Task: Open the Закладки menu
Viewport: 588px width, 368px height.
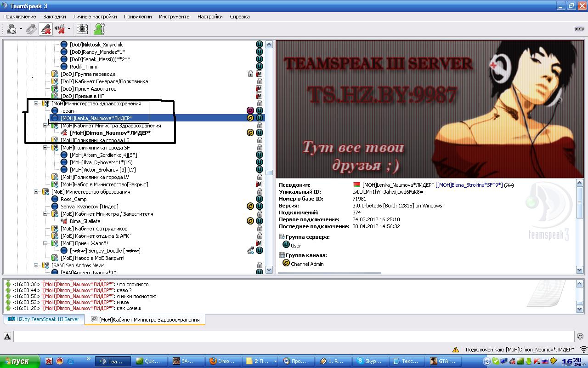Action: pos(55,17)
